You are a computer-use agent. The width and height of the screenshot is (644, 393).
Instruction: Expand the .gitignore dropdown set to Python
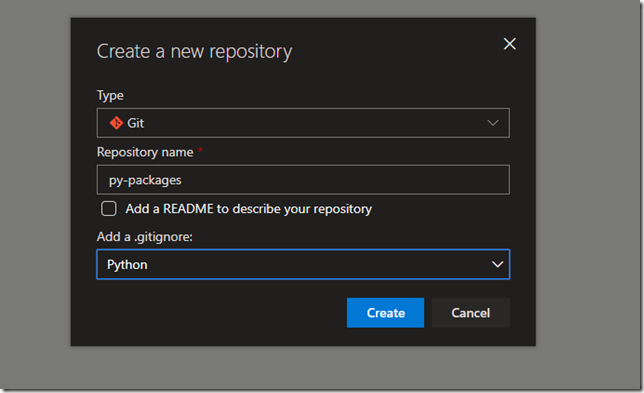303,264
